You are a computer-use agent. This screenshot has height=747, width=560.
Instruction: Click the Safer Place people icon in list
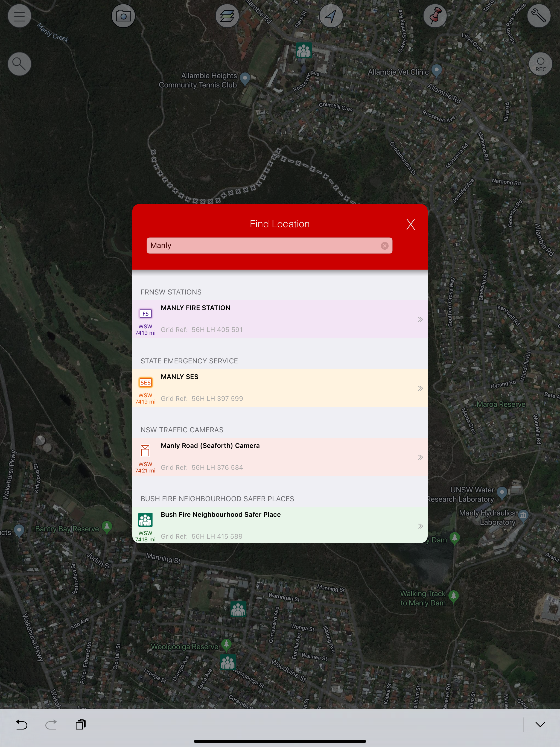click(145, 520)
